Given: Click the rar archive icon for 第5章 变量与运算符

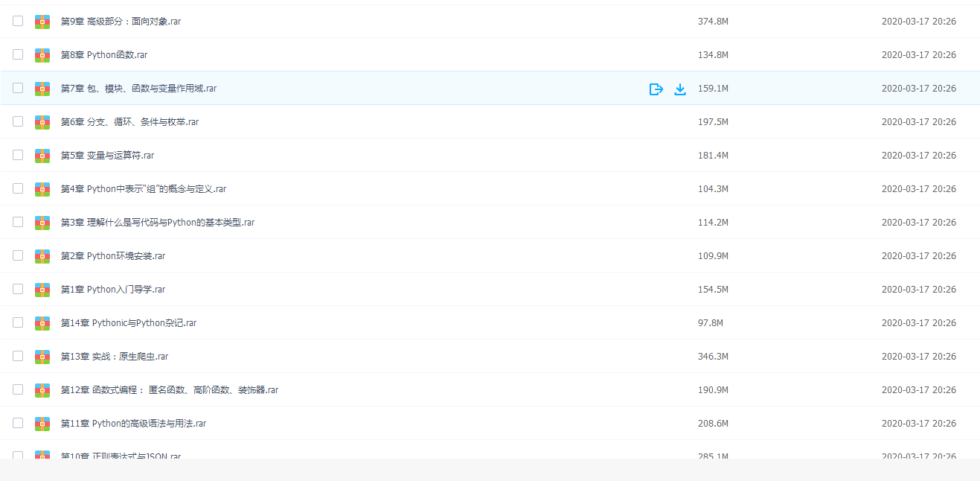Looking at the screenshot, I should [42, 156].
